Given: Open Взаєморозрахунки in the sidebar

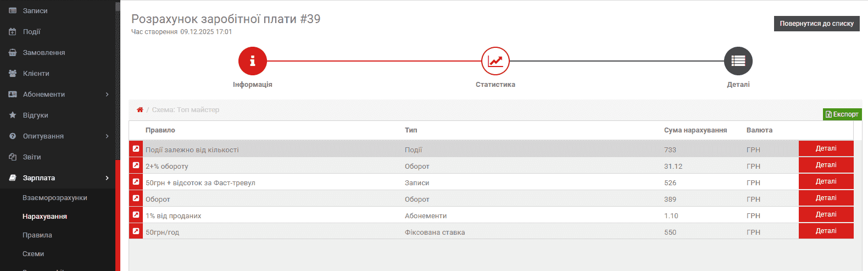Looking at the screenshot, I should pos(55,198).
